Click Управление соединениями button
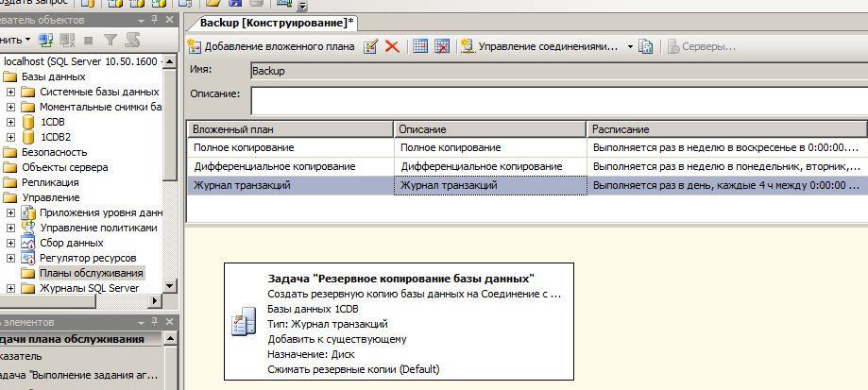Image resolution: width=868 pixels, height=390 pixels. 540,46
